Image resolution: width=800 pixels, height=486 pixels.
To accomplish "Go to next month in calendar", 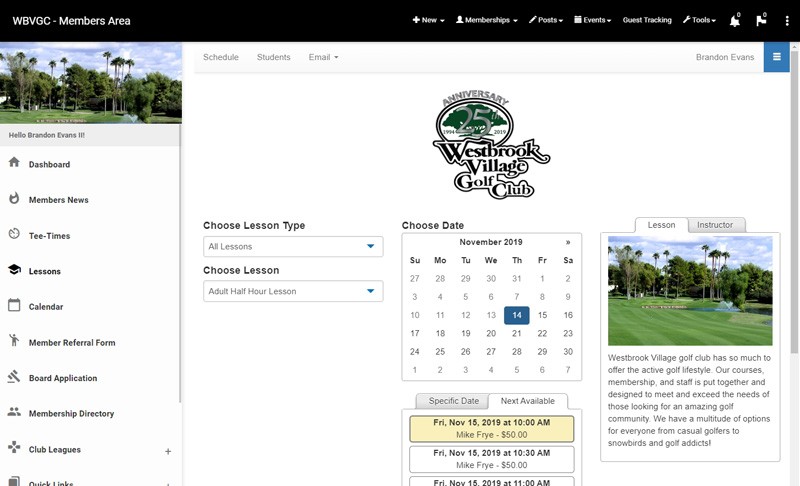I will 568,242.
